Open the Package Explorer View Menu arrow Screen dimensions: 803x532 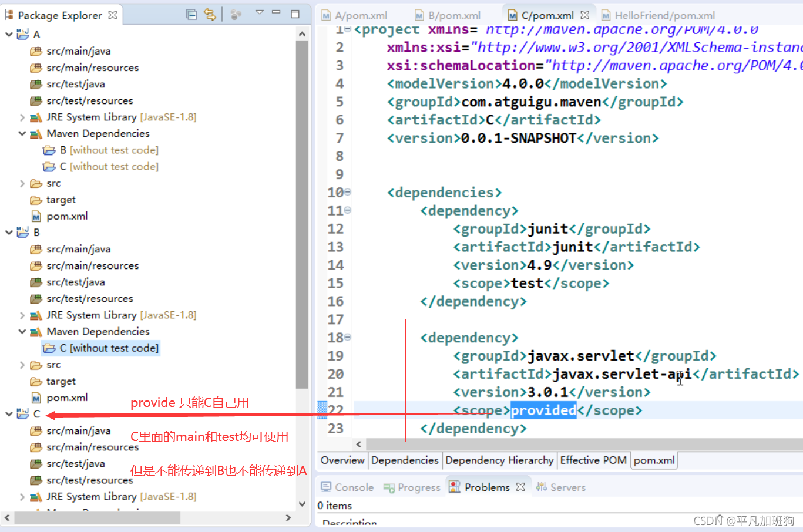pos(259,12)
